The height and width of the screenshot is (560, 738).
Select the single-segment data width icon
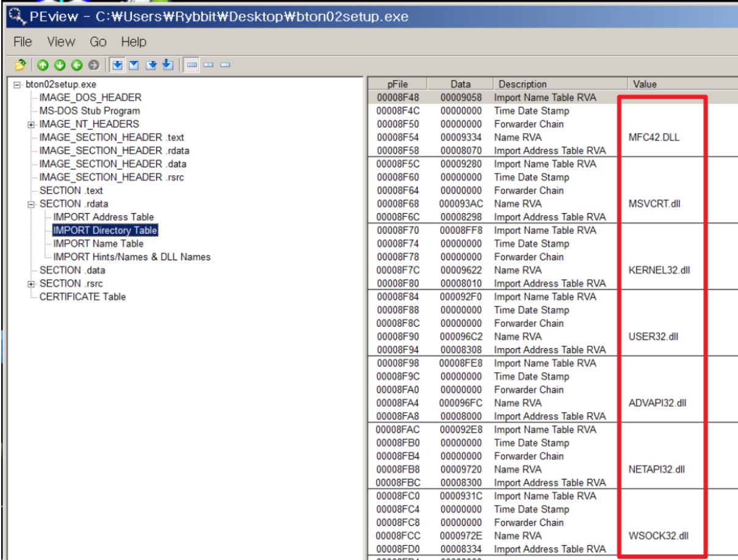225,65
